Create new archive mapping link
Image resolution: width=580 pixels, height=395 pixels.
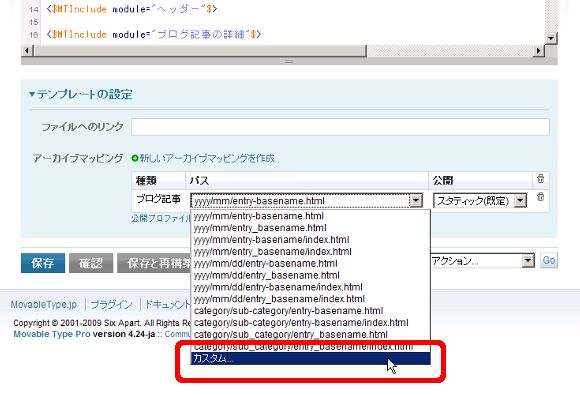[207, 158]
